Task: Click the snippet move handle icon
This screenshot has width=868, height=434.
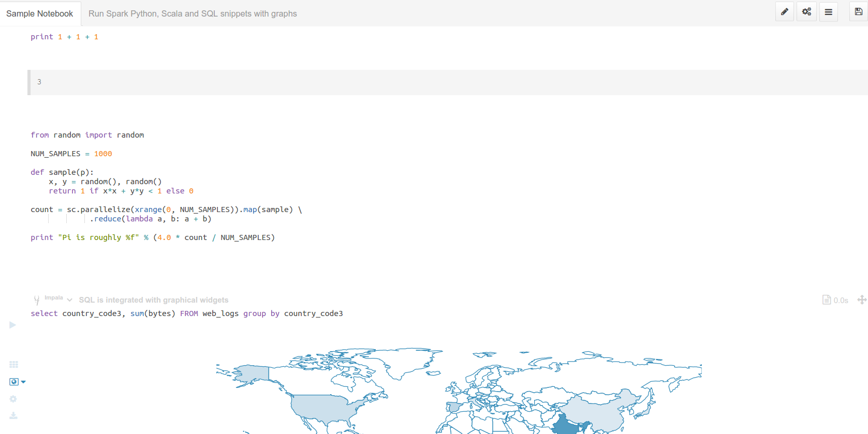Action: pyautogui.click(x=862, y=300)
